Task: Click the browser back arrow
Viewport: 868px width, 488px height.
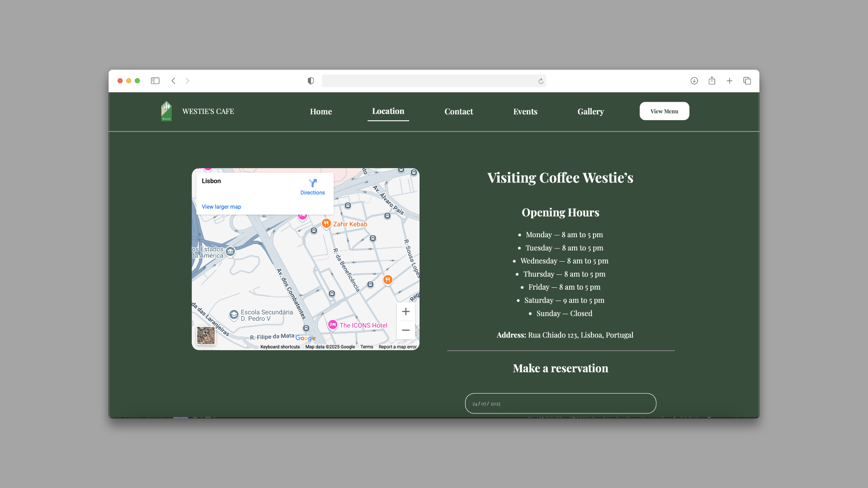Action: pyautogui.click(x=173, y=81)
